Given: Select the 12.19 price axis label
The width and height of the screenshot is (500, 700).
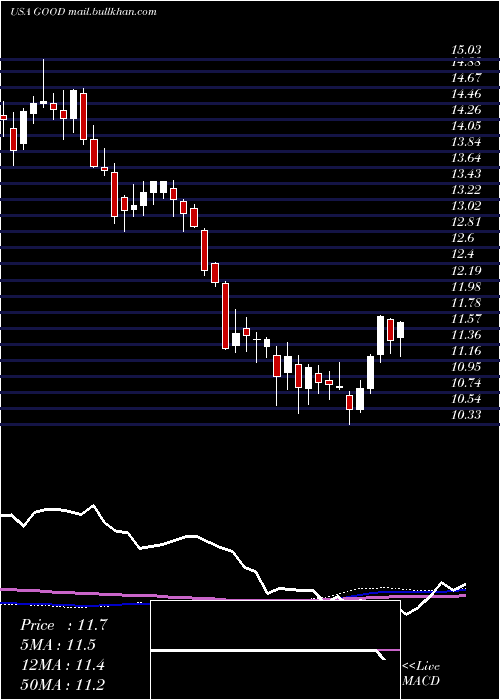Looking at the screenshot, I should point(466,271).
